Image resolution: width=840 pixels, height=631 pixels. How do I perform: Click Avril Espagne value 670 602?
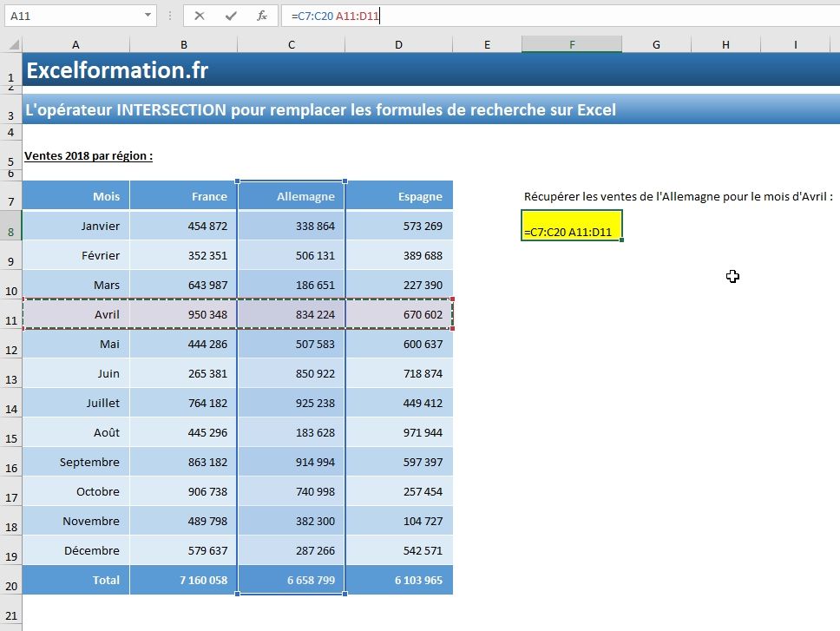399,314
